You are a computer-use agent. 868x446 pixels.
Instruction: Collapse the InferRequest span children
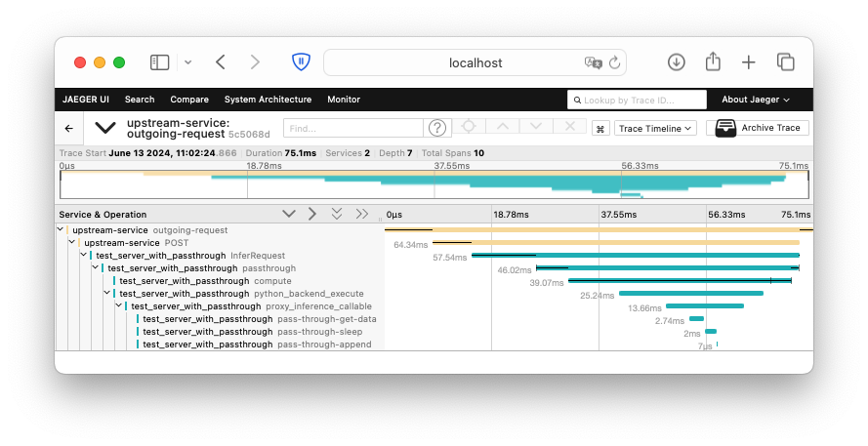pos(84,255)
